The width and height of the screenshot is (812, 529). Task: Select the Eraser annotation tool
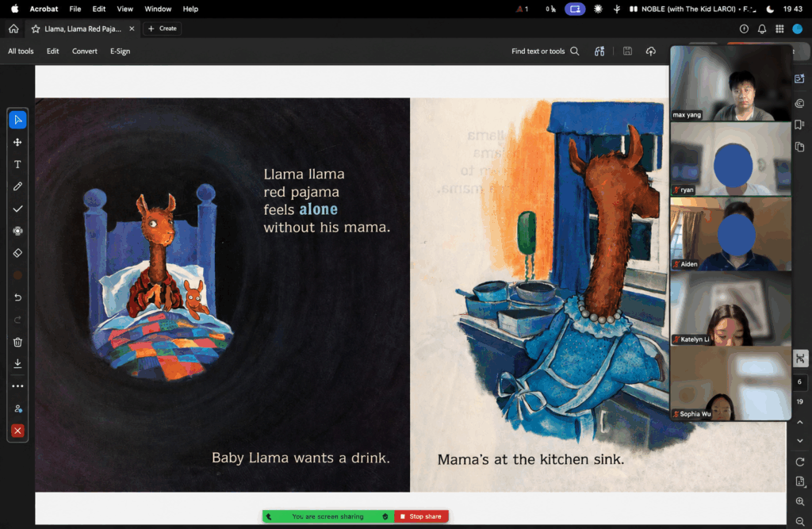[17, 253]
